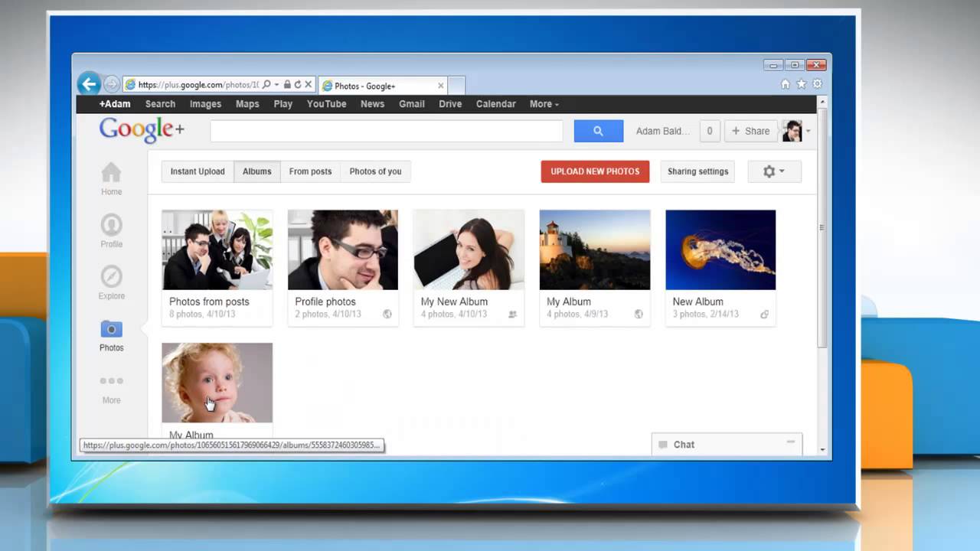Open Gmail in the top bar
The image size is (980, 551).
point(412,104)
